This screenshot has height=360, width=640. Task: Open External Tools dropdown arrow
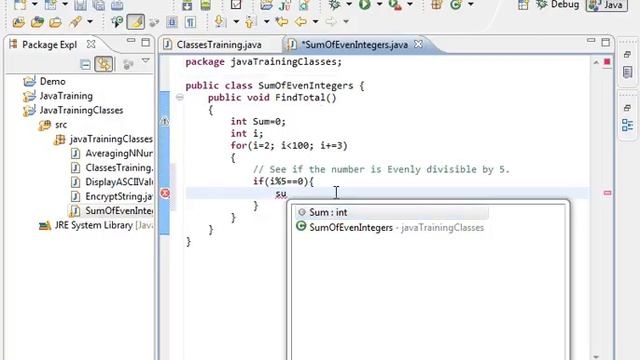click(x=410, y=4)
